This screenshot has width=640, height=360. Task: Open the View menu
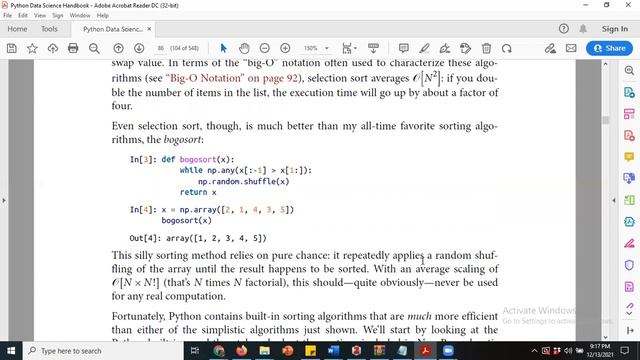pyautogui.click(x=40, y=16)
